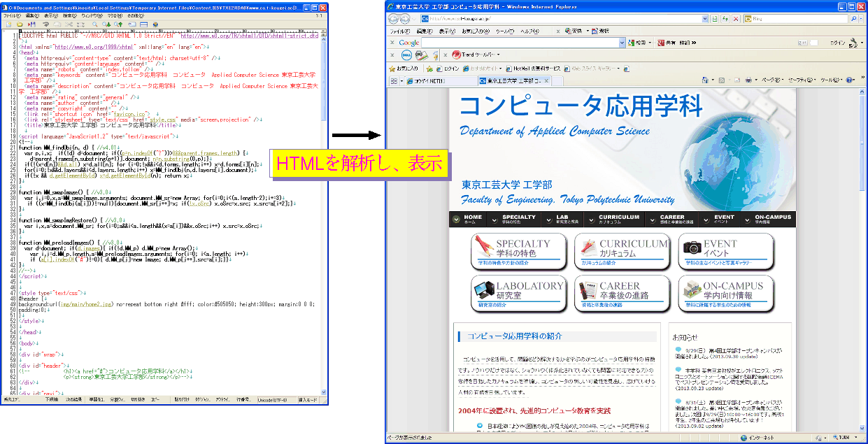Click the Forward button in Internet Explorer
Image resolution: width=868 pixels, height=444 pixels.
(404, 19)
